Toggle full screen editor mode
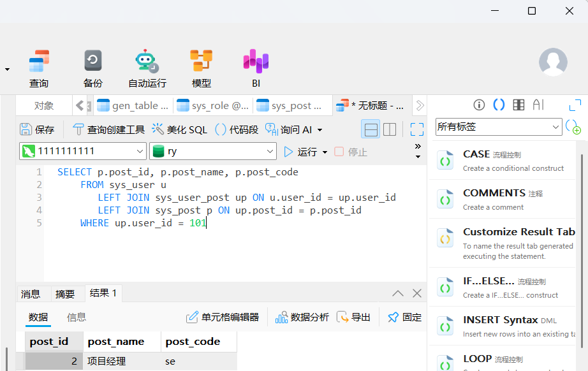The height and width of the screenshot is (371, 588). 417,129
